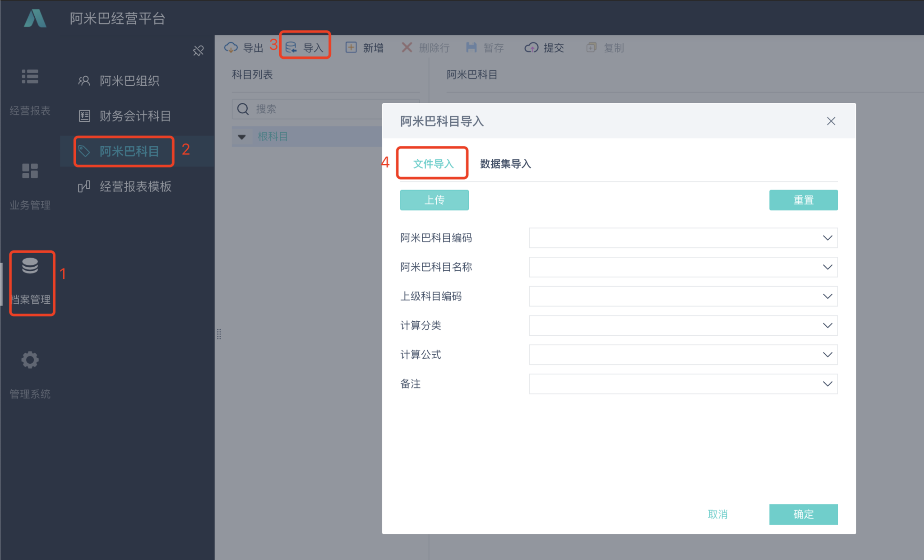Collapse the 根科目 tree node
Screen dimensions: 924x560
pyautogui.click(x=242, y=137)
